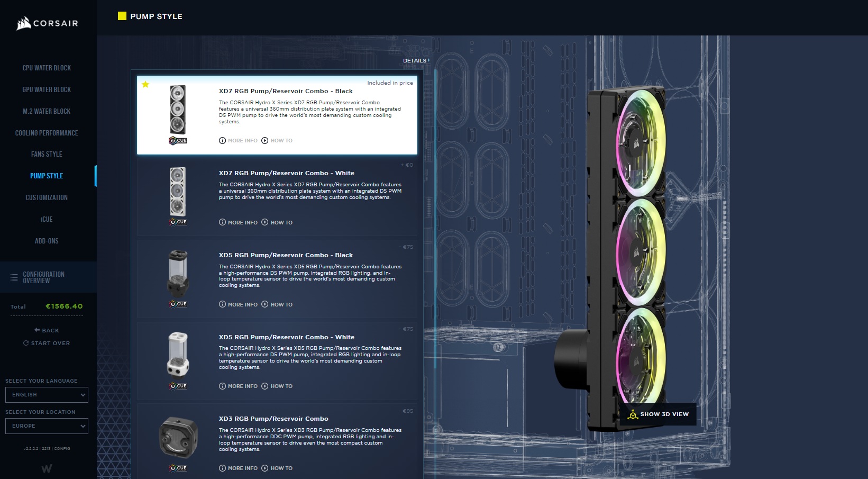This screenshot has height=479, width=868.
Task: Select XD7 RGB Pump/Reservoir Combo - Black card
Action: coord(277,115)
